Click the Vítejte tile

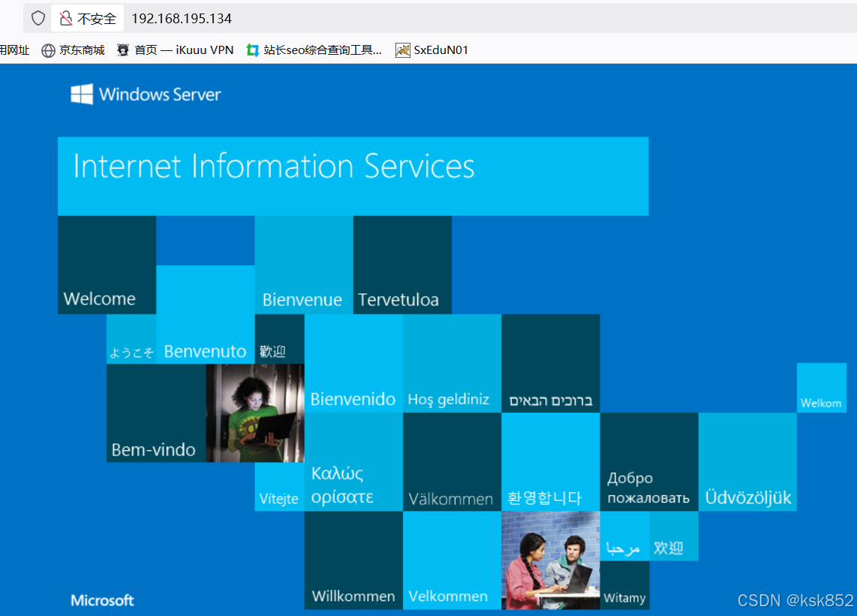tap(280, 487)
